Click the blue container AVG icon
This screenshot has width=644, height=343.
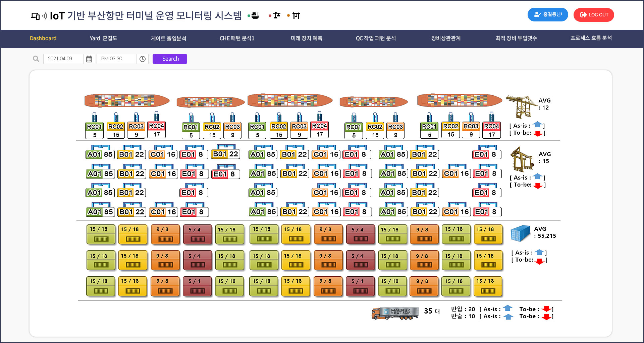[520, 233]
